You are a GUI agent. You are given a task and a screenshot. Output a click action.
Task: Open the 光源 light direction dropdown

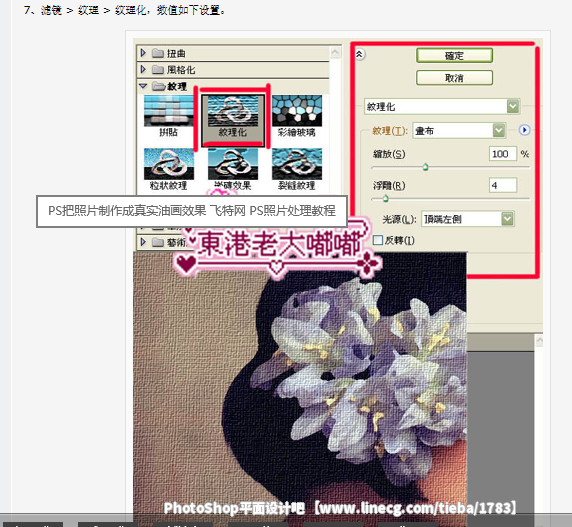pyautogui.click(x=507, y=219)
